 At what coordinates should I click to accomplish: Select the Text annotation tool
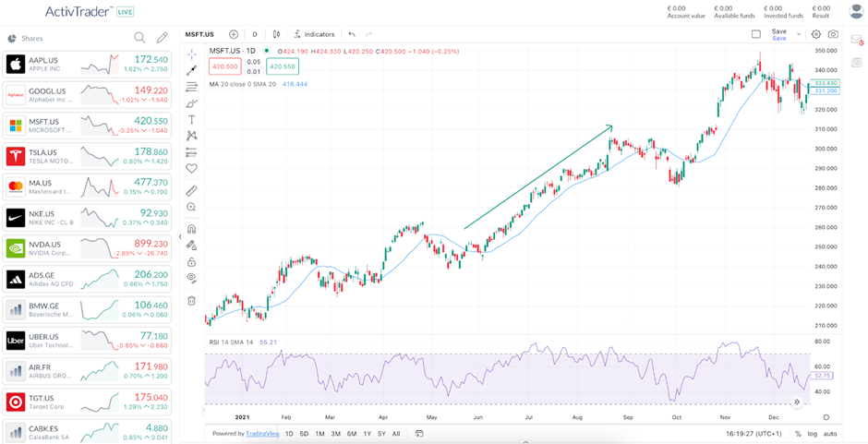tap(192, 119)
